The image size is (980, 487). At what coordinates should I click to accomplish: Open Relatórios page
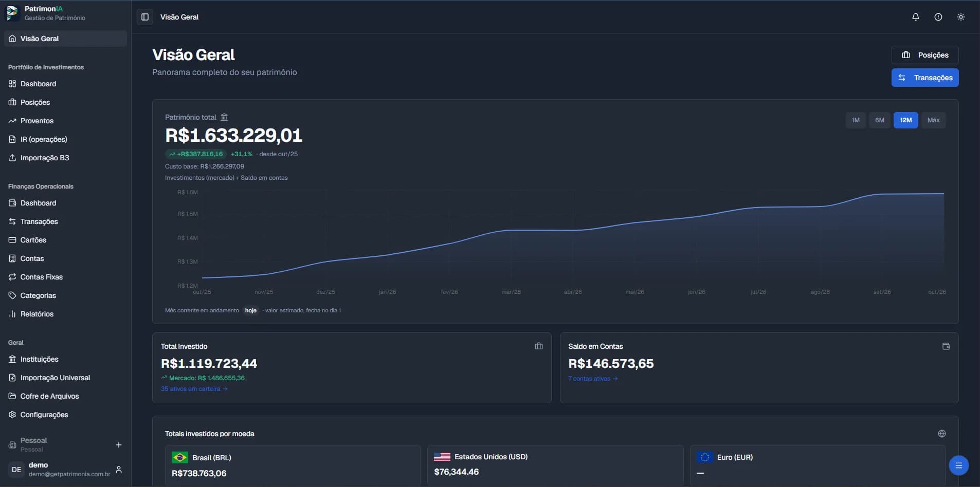point(65,314)
